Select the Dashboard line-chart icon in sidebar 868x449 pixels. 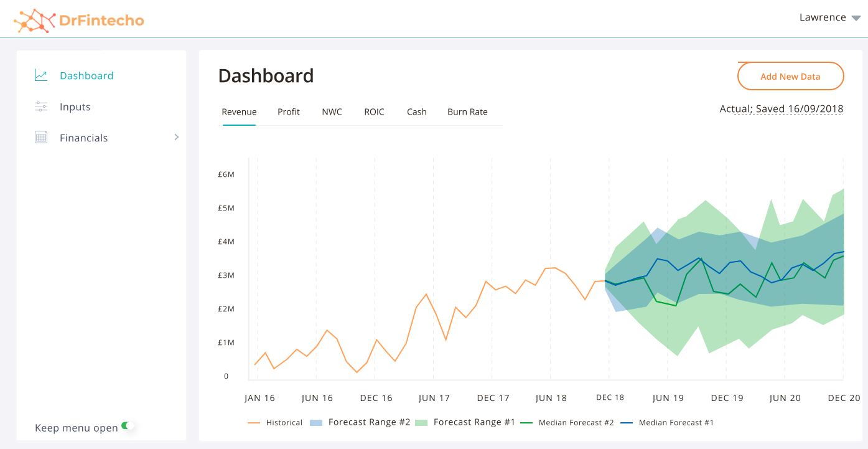tap(40, 75)
